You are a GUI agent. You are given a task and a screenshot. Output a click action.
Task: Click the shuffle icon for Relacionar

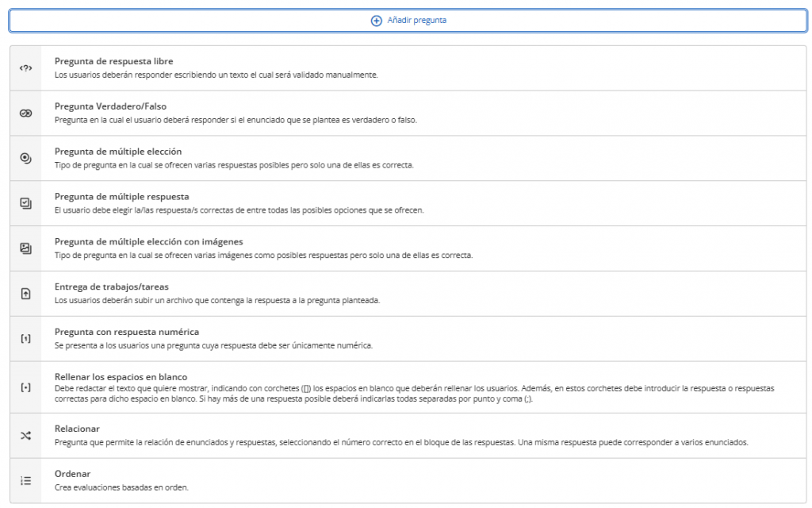point(25,436)
